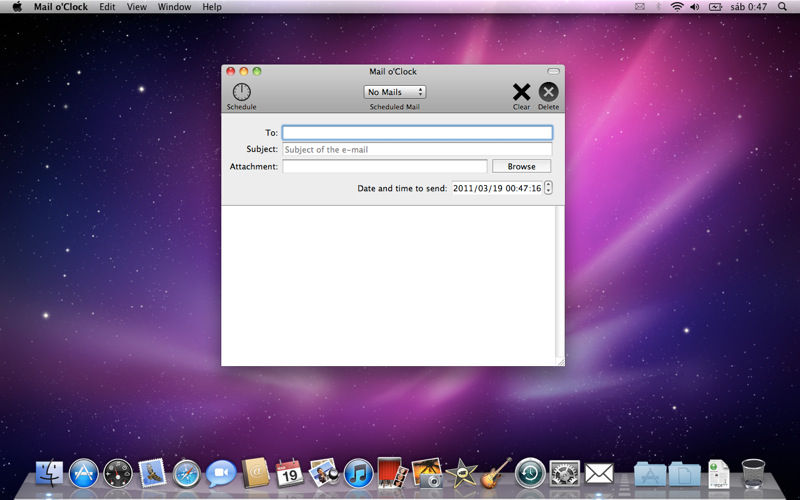Open the Edit menu
Screen dimensions: 800x500
click(x=107, y=7)
